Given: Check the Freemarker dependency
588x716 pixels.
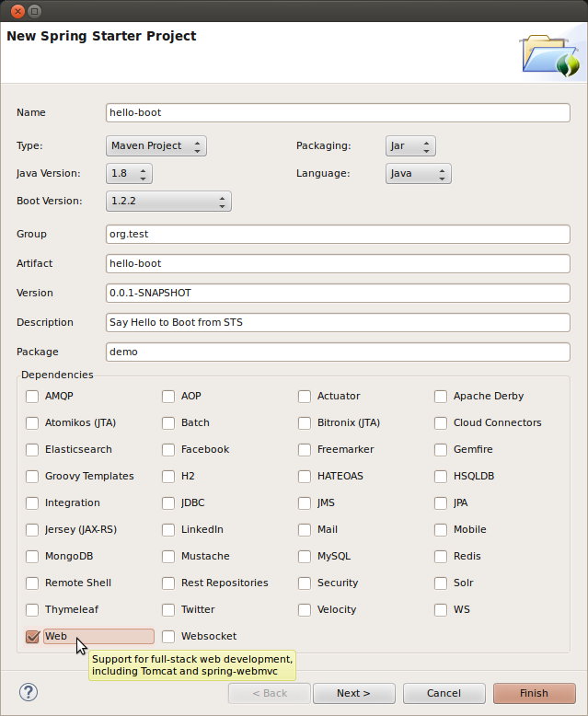Looking at the screenshot, I should (x=305, y=450).
